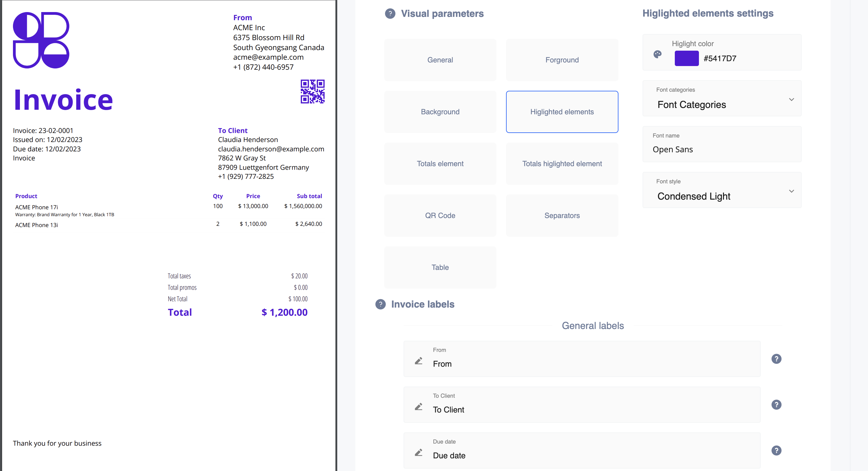This screenshot has height=471, width=868.
Task: Open the Separators settings tile
Action: [x=562, y=216]
